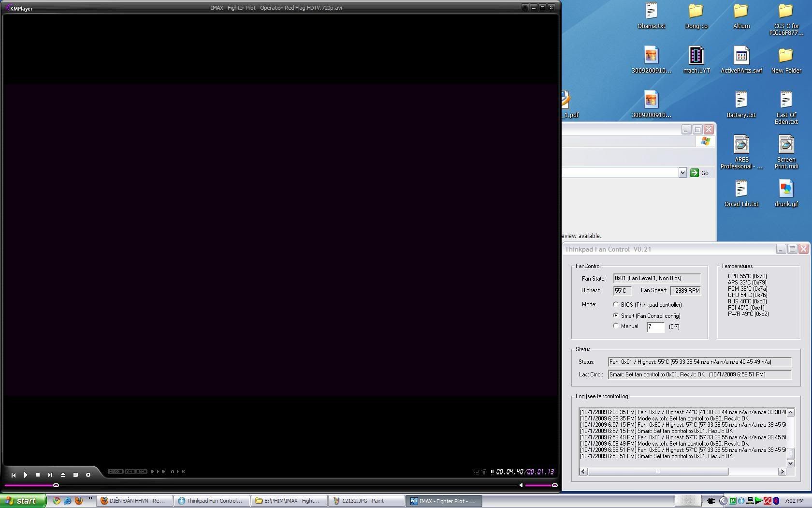Select BIOS (Thinkpad controller) mode
The height and width of the screenshot is (508, 812).
[x=615, y=305]
